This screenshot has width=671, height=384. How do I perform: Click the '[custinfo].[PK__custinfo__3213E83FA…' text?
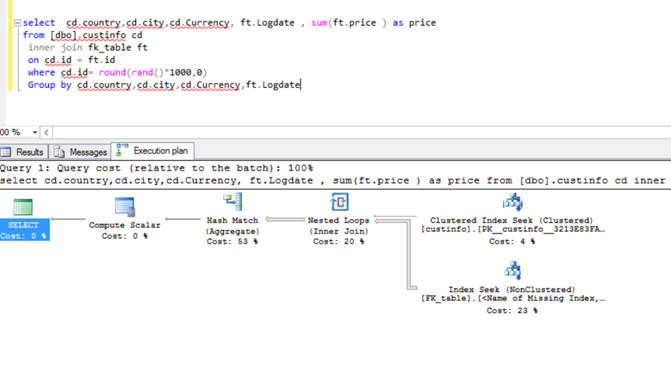click(513, 229)
